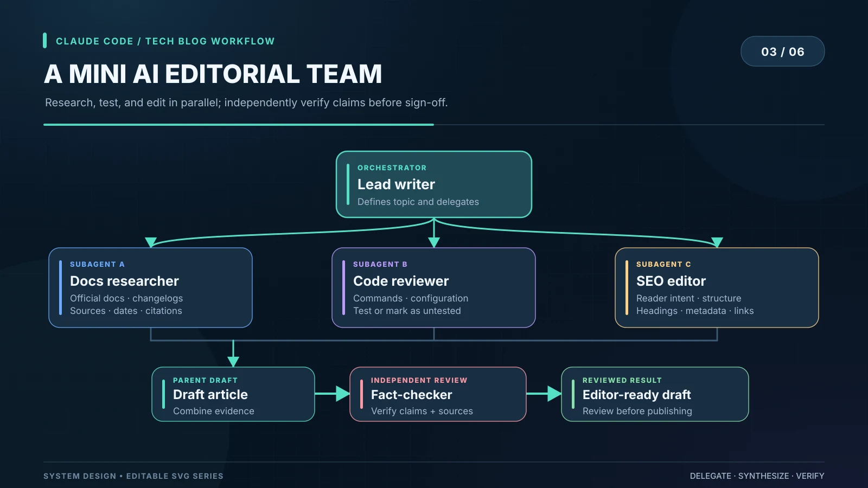Image resolution: width=868 pixels, height=488 pixels.
Task: Select 'Sources · dates · citations' line
Action: (126, 311)
